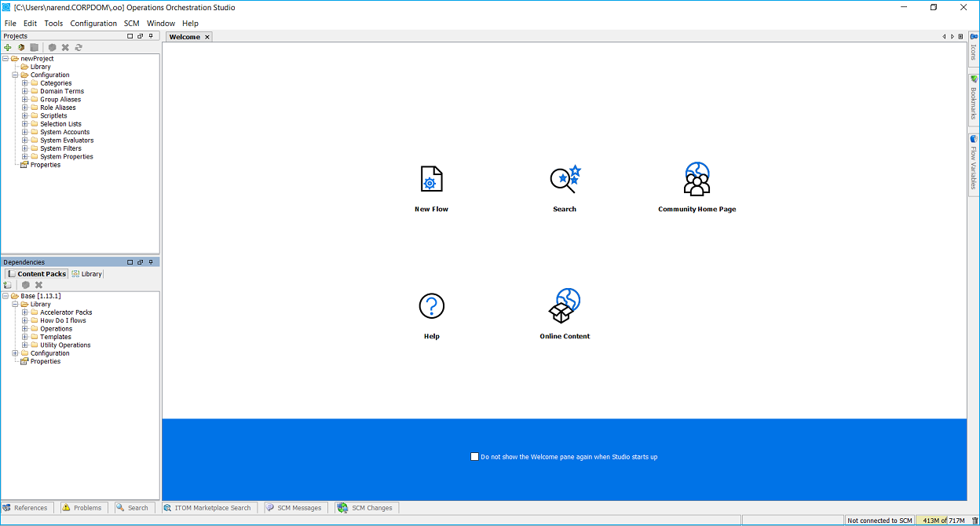
Task: Open the Tools menu
Action: pos(53,23)
